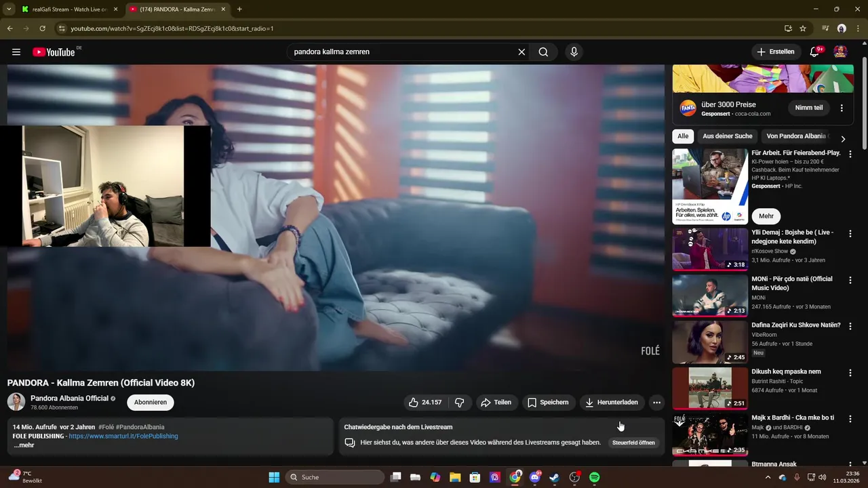Clear the search query with the X
The width and height of the screenshot is (868, 488).
pos(521,52)
